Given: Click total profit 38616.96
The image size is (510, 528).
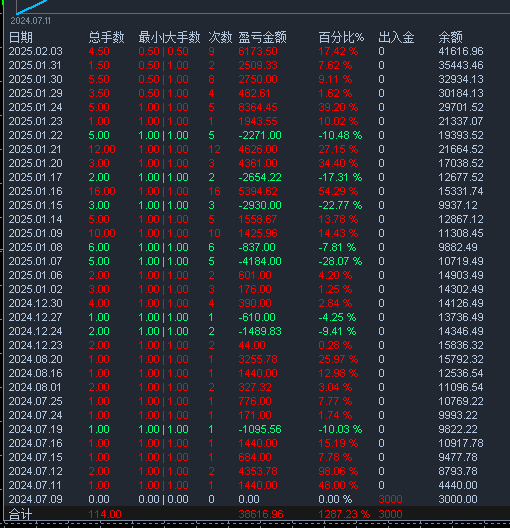Looking at the screenshot, I should point(261,514).
